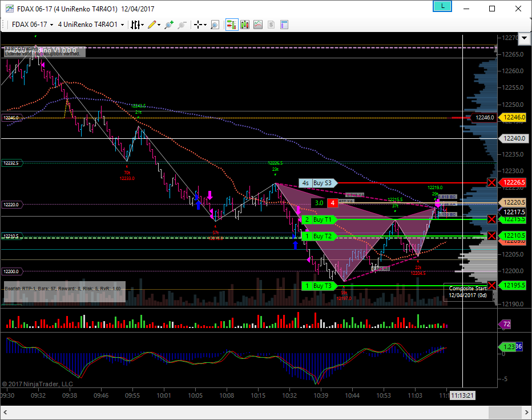Cancel the Buy T2 order at 12210.5
Image resolution: width=532 pixels, height=420 pixels.
tap(491, 235)
